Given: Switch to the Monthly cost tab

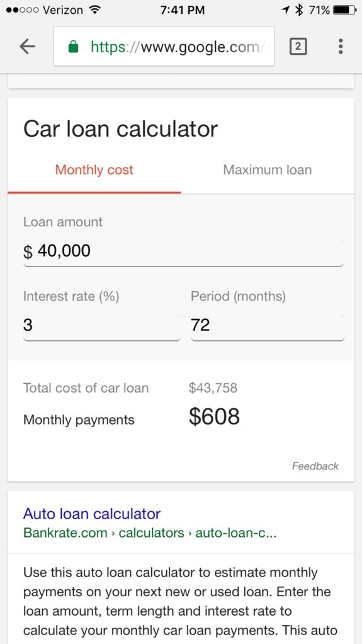Looking at the screenshot, I should (x=94, y=170).
